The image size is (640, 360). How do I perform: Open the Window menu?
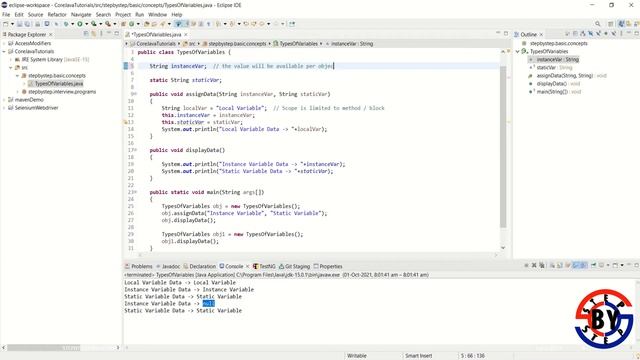coord(158,14)
